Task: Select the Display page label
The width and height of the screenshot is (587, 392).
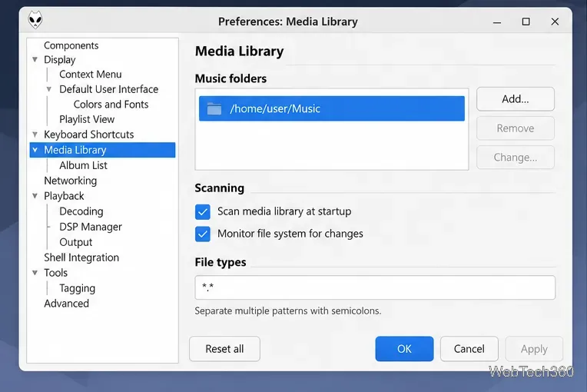Action: tap(59, 59)
